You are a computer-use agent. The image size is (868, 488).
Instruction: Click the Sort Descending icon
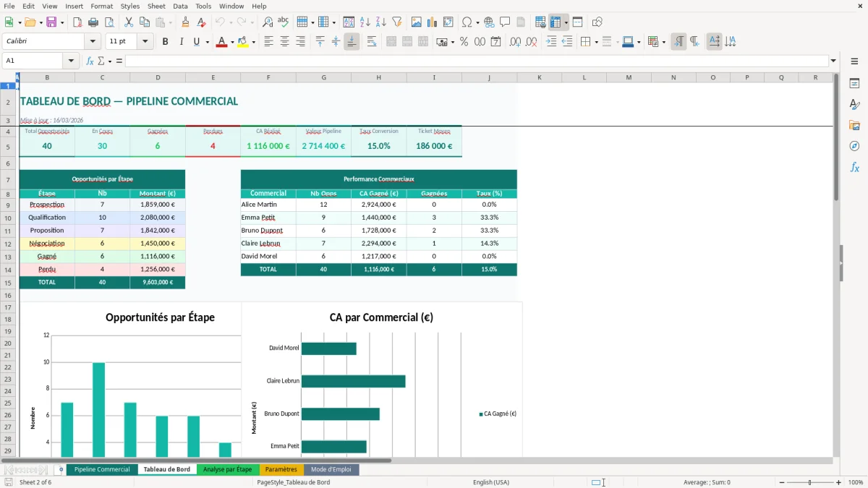pos(381,22)
